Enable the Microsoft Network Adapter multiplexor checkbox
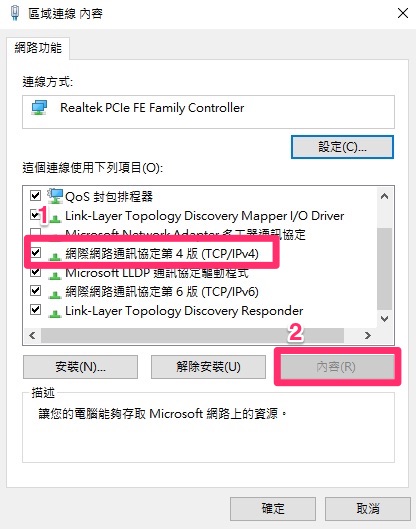This screenshot has height=529, width=416. coord(35,232)
